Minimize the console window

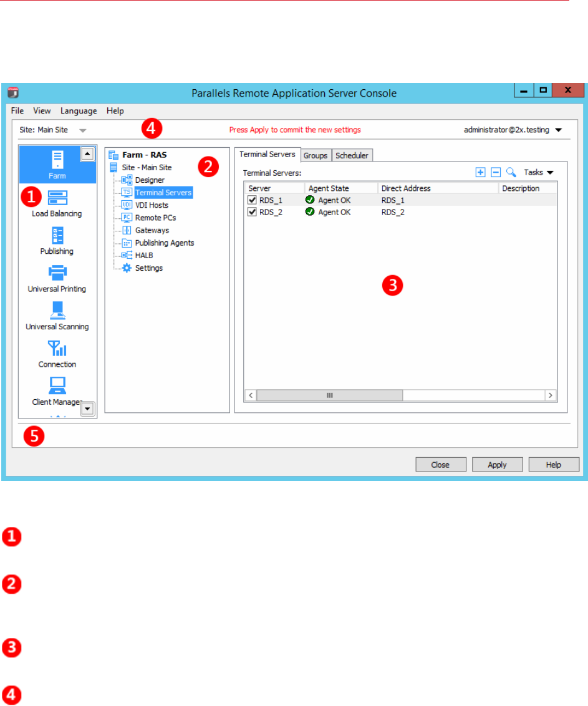tap(524, 90)
